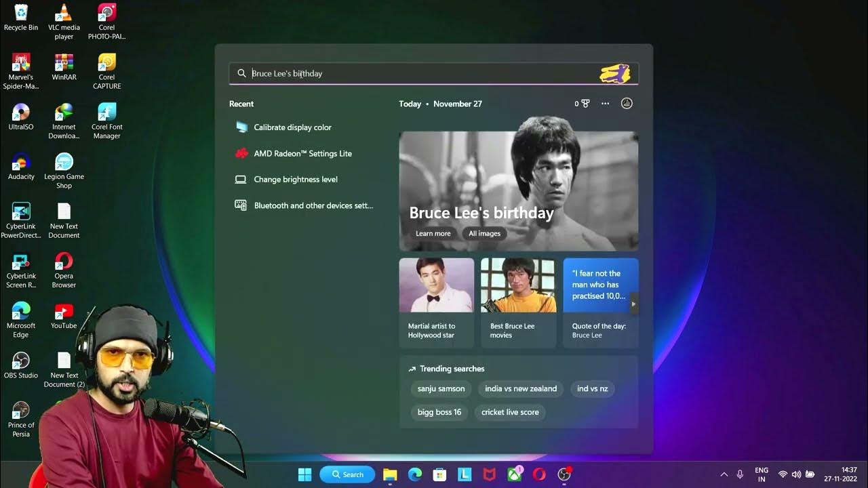Click the Windows Start button on taskbar
This screenshot has width=868, height=488.
click(x=304, y=474)
